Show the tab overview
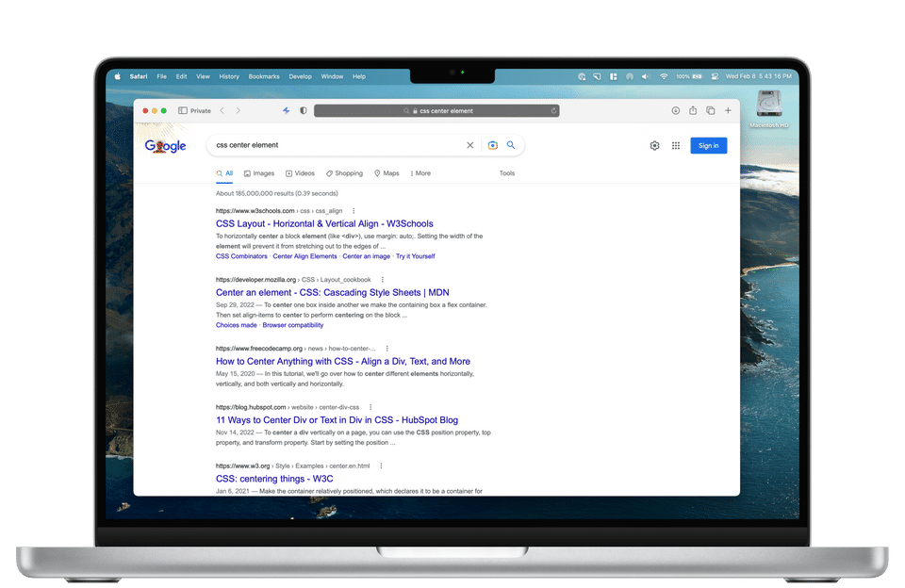 [x=711, y=111]
